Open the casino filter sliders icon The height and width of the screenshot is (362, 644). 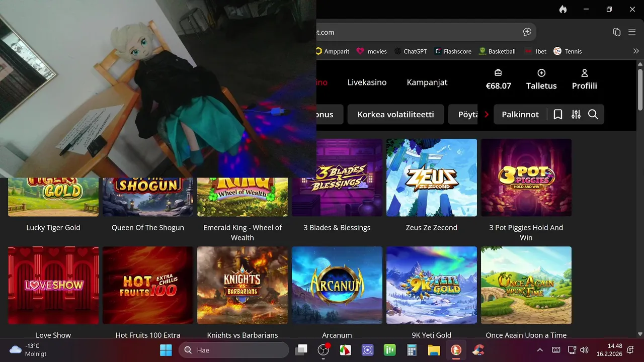(x=576, y=115)
